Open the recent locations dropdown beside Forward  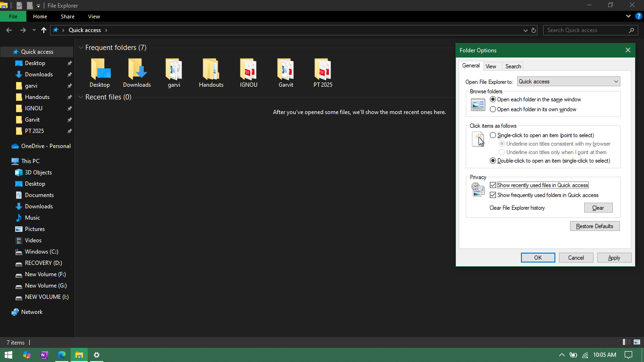click(x=34, y=30)
